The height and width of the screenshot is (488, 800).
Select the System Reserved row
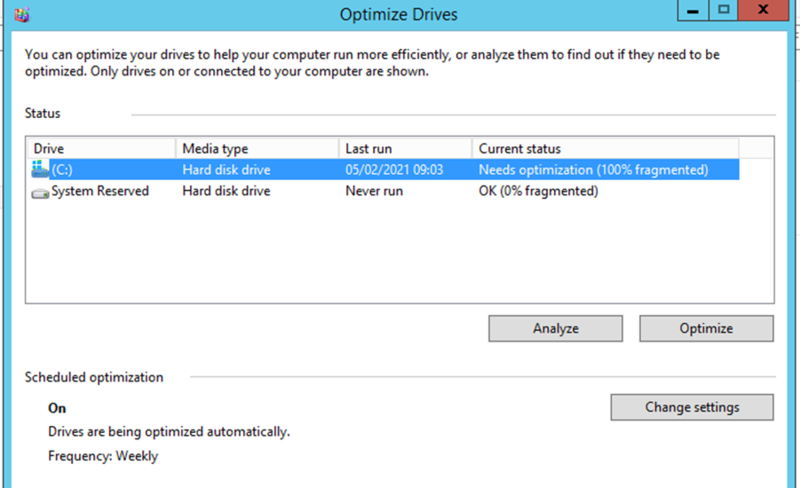click(385, 191)
